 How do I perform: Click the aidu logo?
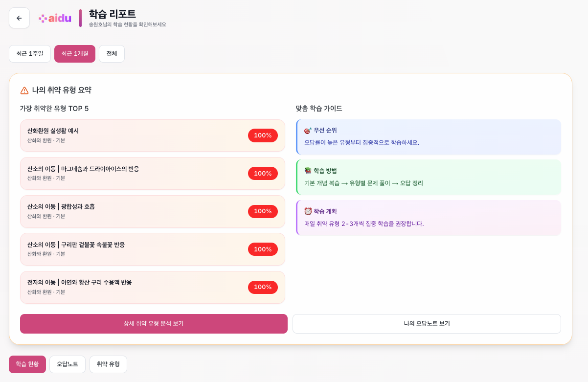pyautogui.click(x=55, y=18)
